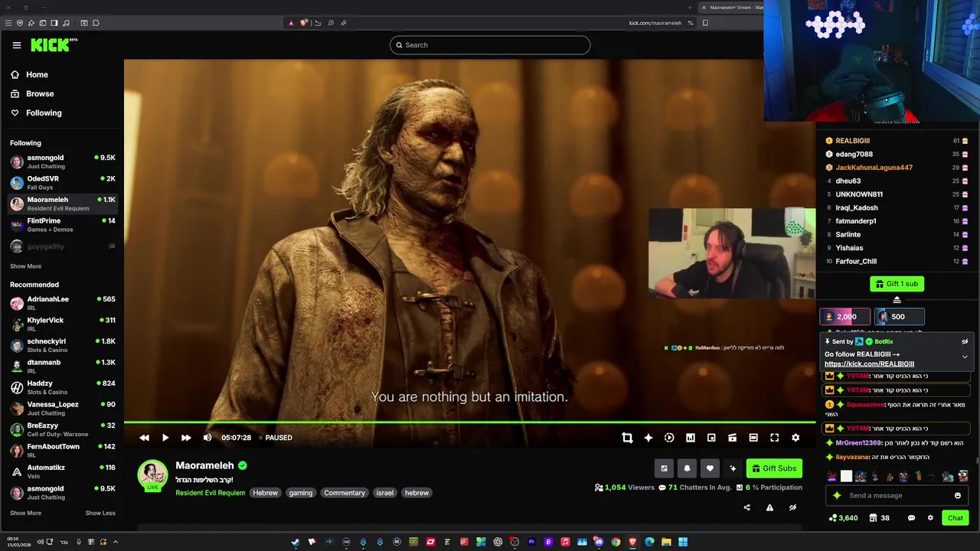The height and width of the screenshot is (551, 980).
Task: Toggle theater mode in player
Action: pyautogui.click(x=753, y=438)
